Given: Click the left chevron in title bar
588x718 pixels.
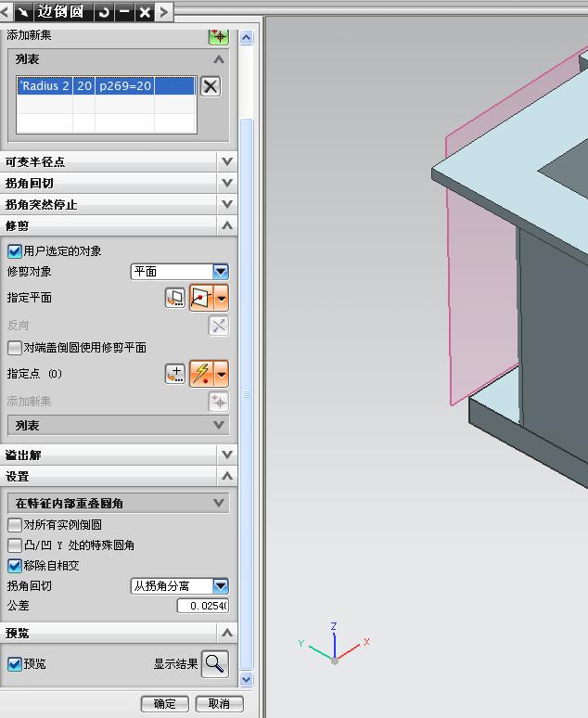Looking at the screenshot, I should pyautogui.click(x=5, y=12).
